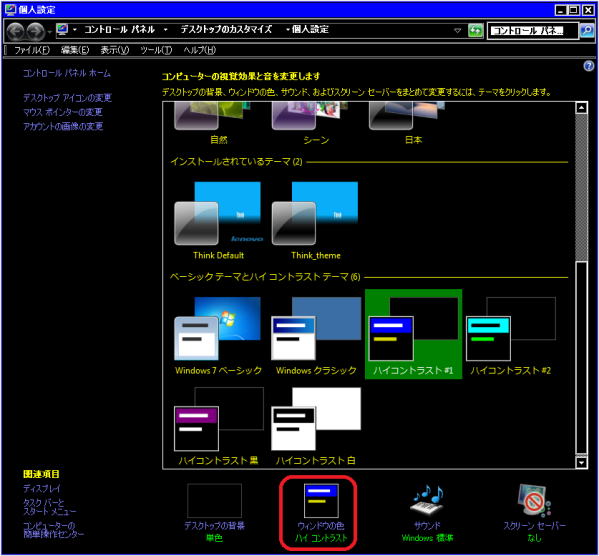Open スクリーン セーバー settings

[534, 513]
